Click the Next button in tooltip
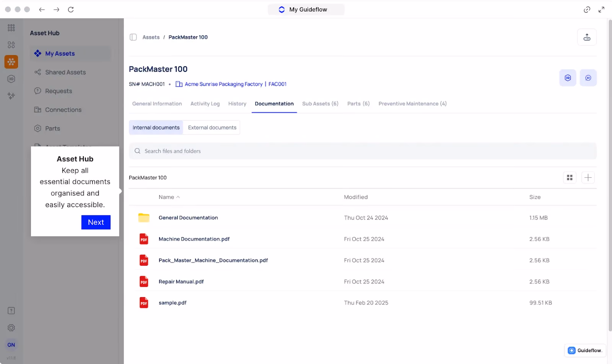This screenshot has height=364, width=612. click(x=96, y=222)
